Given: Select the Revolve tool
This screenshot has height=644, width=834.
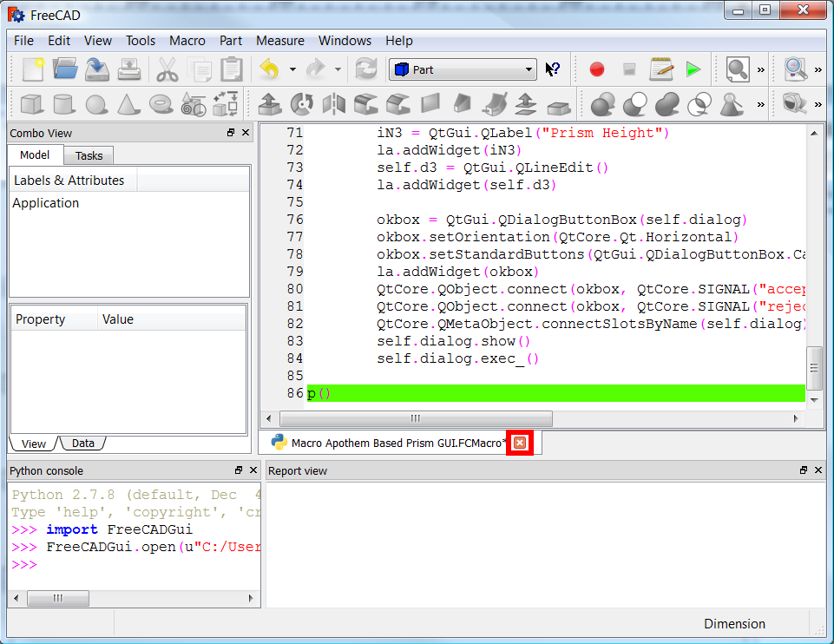Looking at the screenshot, I should [x=302, y=104].
